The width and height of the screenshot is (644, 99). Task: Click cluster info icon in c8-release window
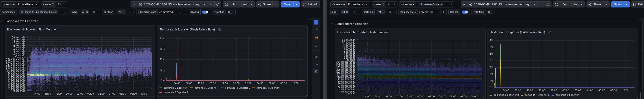[x=383, y=4]
